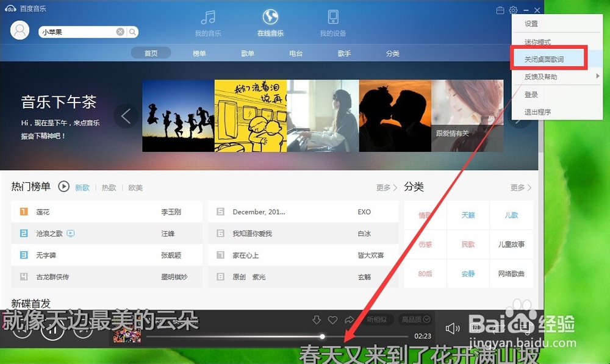This screenshot has height=364, width=610.
Task: Select the 歌手 tab
Action: [x=344, y=53]
